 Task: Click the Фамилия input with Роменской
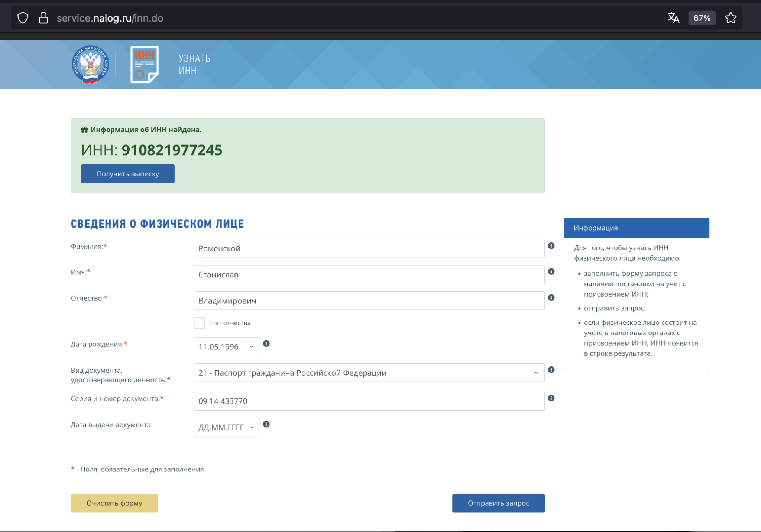click(369, 248)
